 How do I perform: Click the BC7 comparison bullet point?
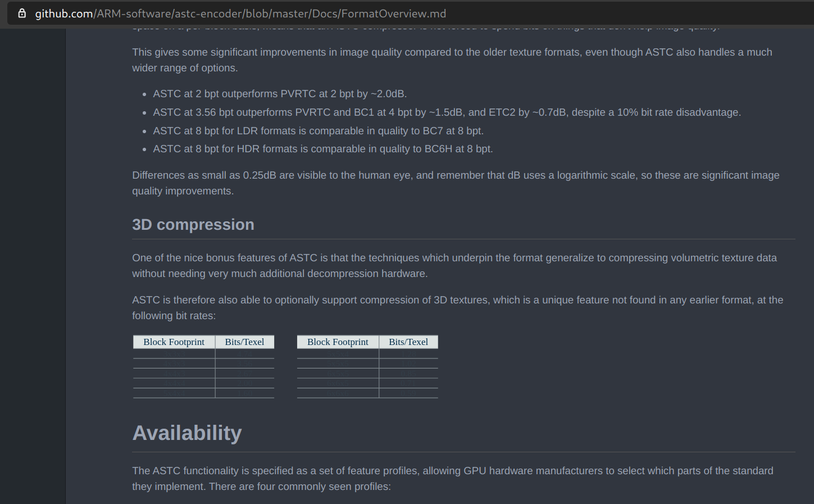[x=318, y=130]
